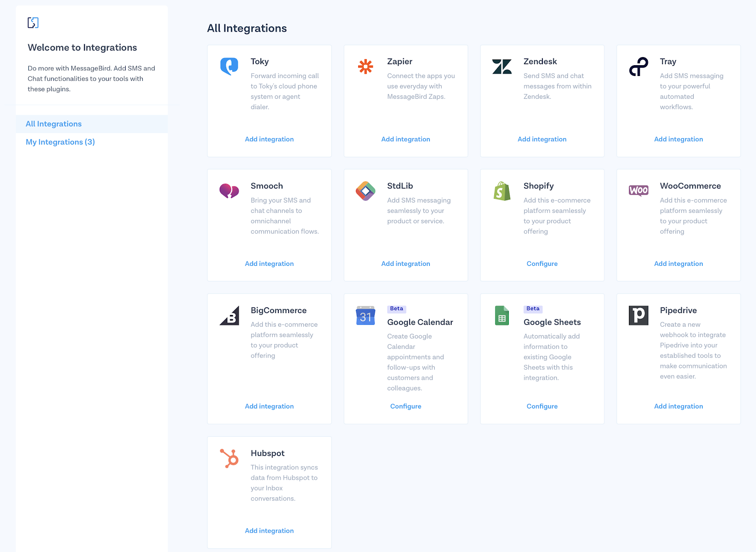Click the Shopify card title
Screen dimensions: 756x552
539,186
